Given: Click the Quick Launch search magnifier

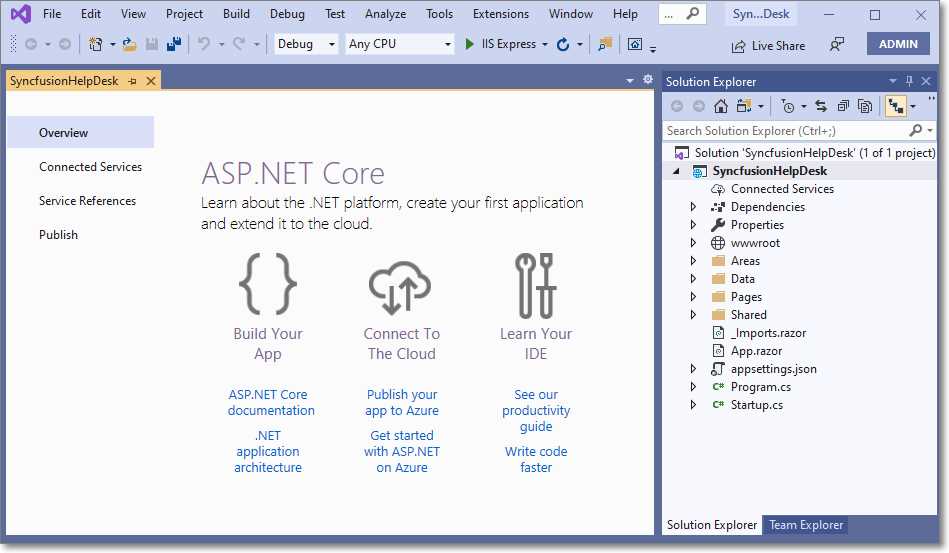Looking at the screenshot, I should point(692,13).
